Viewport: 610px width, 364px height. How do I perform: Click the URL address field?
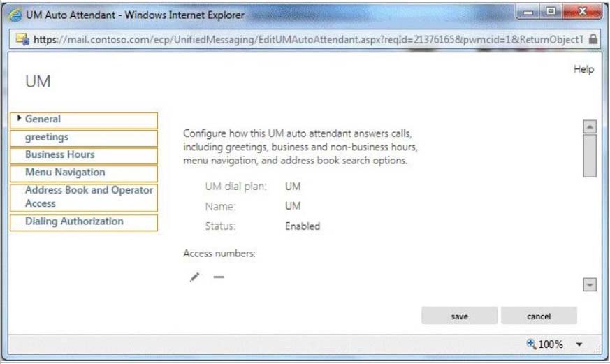pyautogui.click(x=307, y=39)
